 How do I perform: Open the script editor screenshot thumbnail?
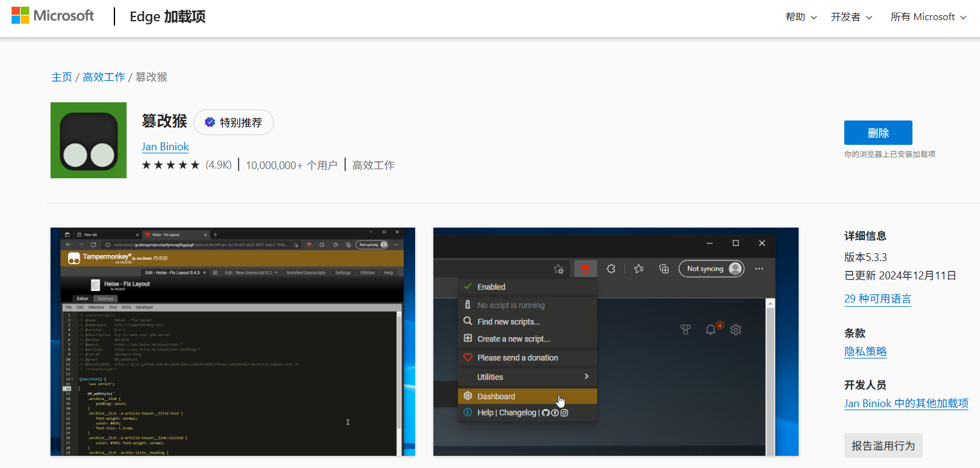[233, 341]
